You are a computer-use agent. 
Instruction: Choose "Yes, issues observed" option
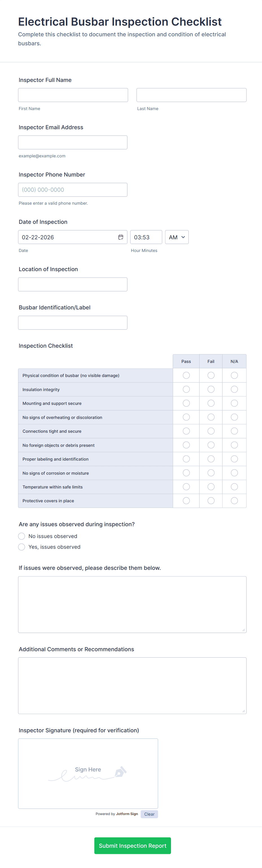(x=22, y=547)
